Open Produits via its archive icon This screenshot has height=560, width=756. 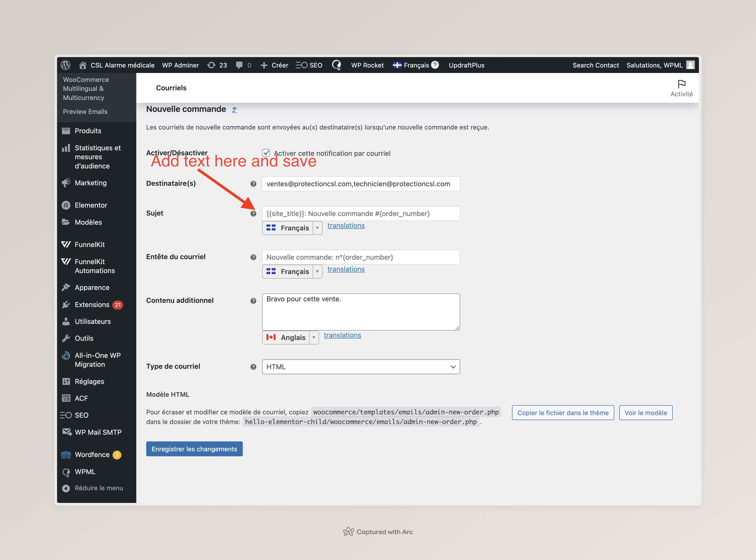[66, 131]
